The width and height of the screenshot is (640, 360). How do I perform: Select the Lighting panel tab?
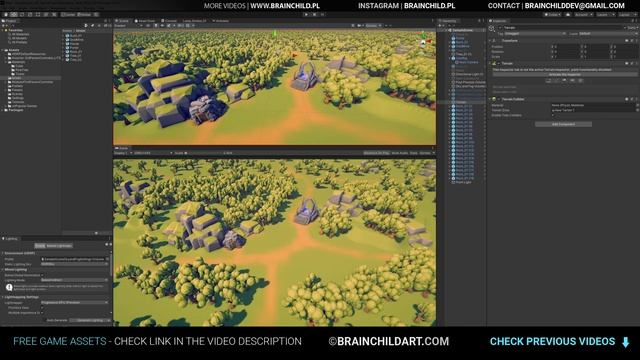pyautogui.click(x=11, y=239)
